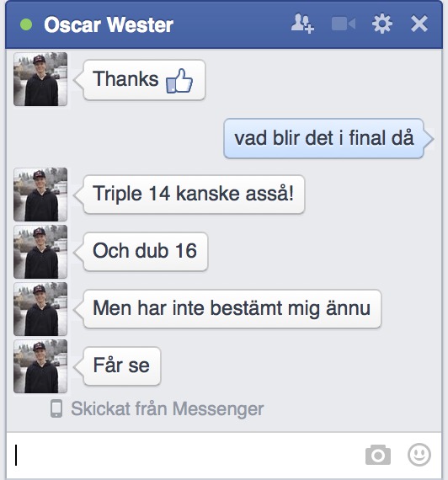This screenshot has width=448, height=480.
Task: Click profile picture beside Thanks message
Action: [x=40, y=79]
